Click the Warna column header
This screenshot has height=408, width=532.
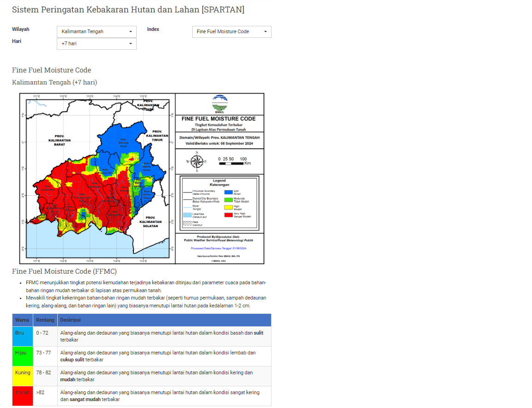pyautogui.click(x=22, y=320)
